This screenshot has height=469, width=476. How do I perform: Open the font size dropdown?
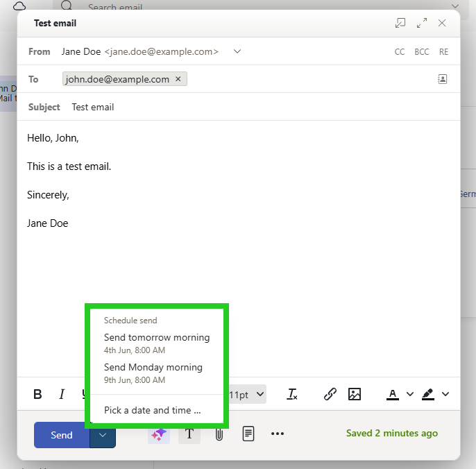coord(246,394)
